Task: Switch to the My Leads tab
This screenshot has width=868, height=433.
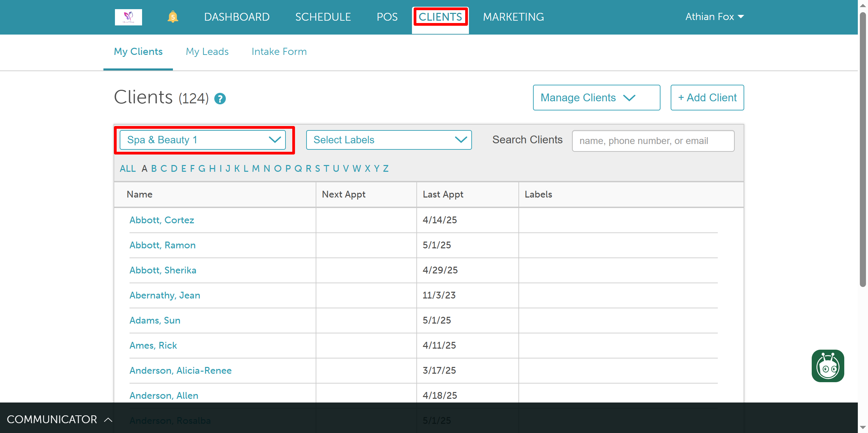Action: [207, 51]
